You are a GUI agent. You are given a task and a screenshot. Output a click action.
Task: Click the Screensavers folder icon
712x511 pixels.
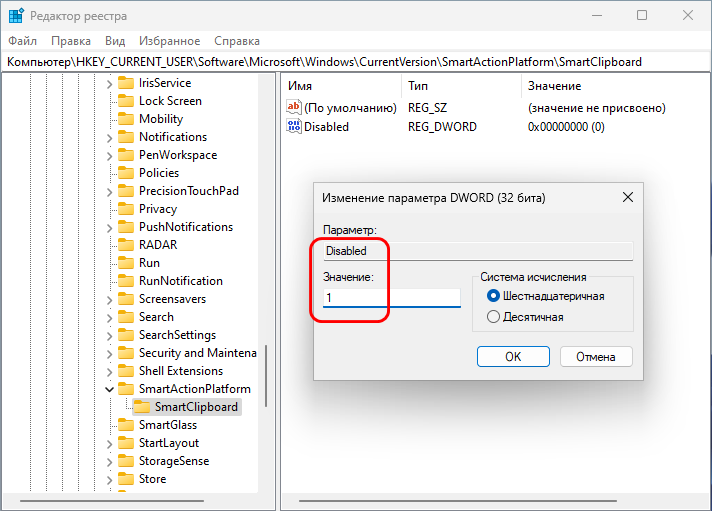click(x=126, y=299)
